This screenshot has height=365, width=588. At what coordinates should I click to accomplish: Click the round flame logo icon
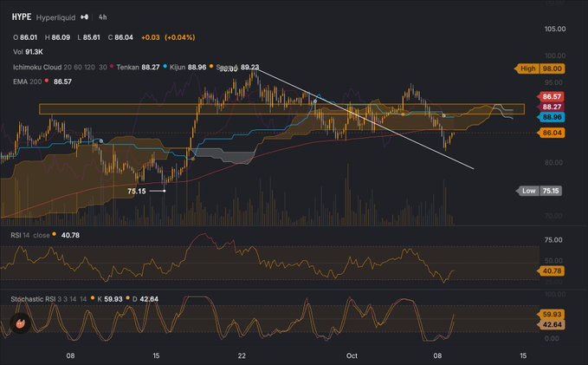click(x=20, y=323)
